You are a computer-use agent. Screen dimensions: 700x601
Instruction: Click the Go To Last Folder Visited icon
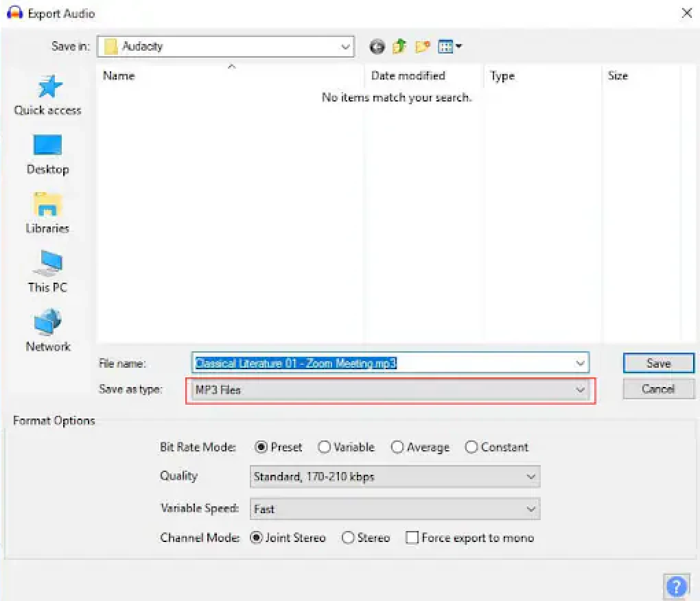click(376, 46)
